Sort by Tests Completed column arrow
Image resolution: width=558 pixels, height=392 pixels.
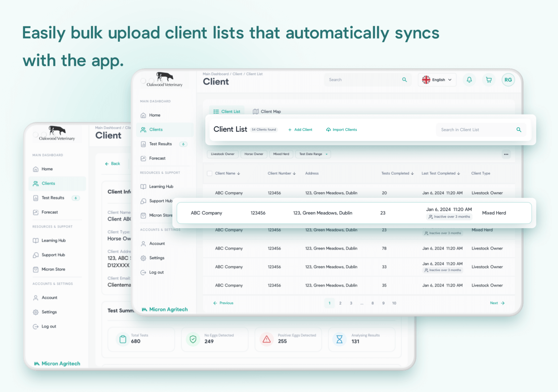point(412,174)
